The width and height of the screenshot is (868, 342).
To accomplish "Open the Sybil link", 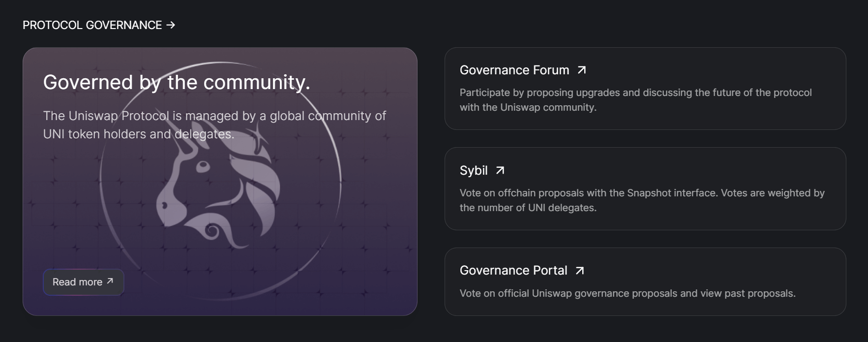I will (x=482, y=170).
